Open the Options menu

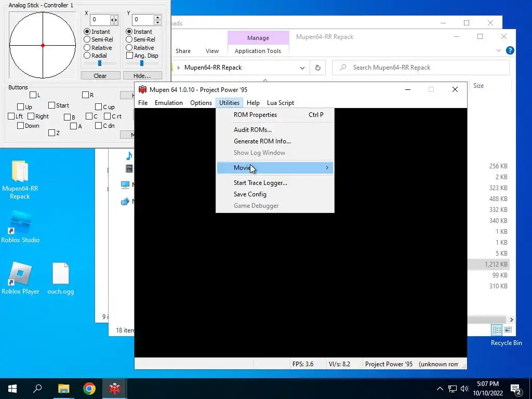click(x=201, y=103)
